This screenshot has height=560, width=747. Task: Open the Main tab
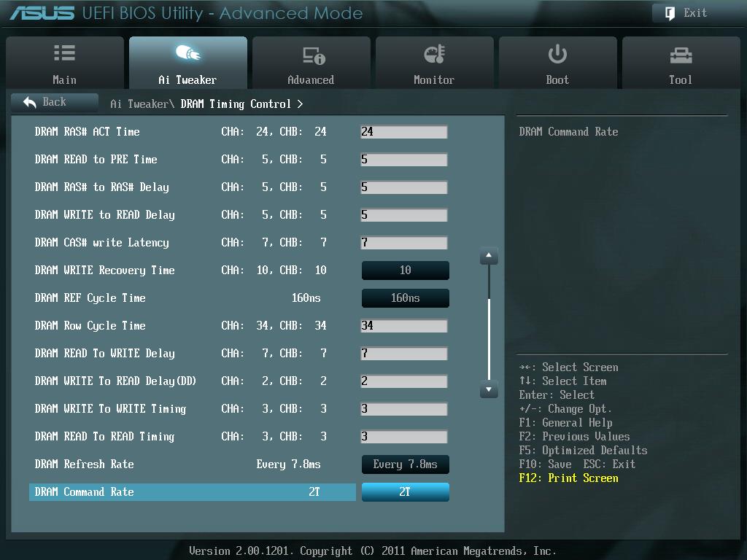point(65,63)
